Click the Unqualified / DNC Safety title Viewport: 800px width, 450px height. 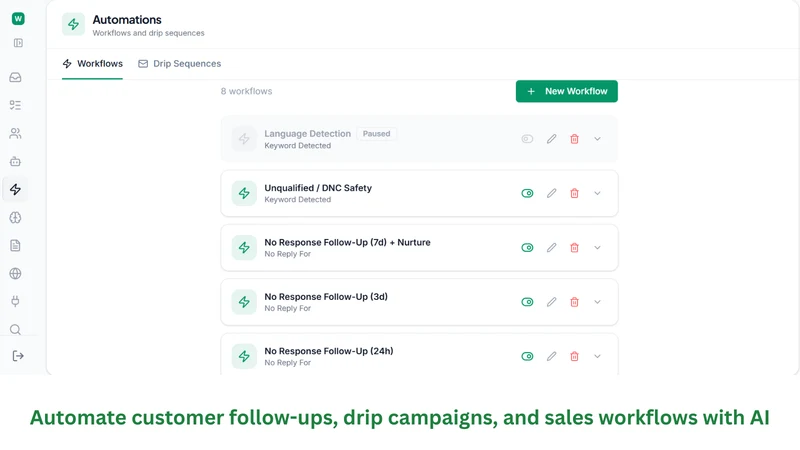click(x=318, y=188)
